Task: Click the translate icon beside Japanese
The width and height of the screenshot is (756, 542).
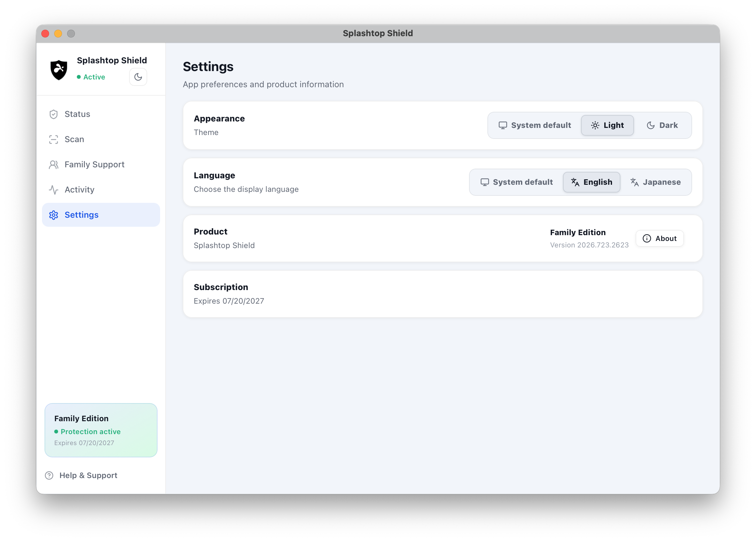Action: click(x=634, y=182)
